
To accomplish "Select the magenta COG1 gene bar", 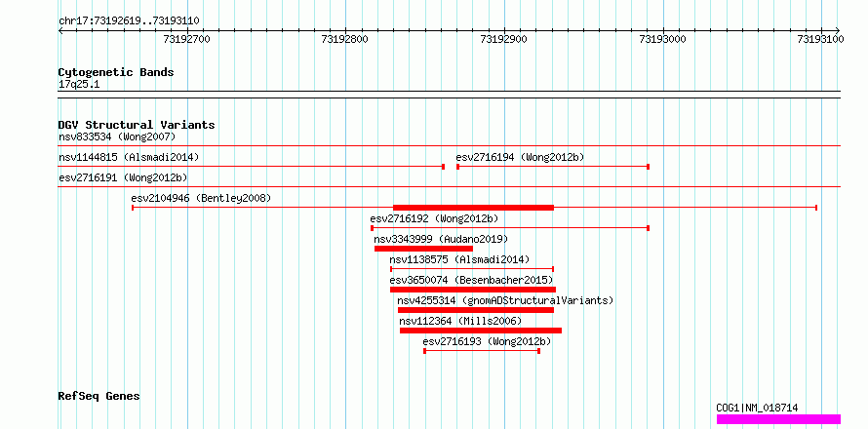I will (x=778, y=419).
